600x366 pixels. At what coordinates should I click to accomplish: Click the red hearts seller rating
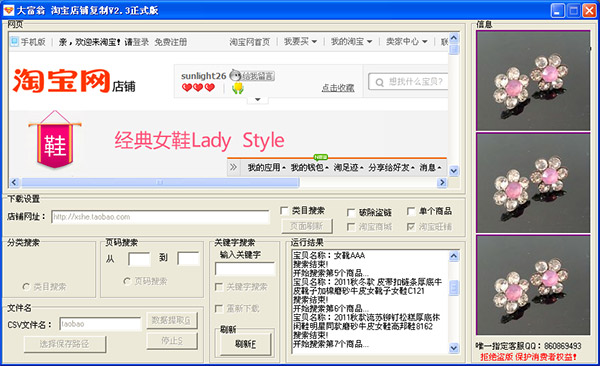198,88
